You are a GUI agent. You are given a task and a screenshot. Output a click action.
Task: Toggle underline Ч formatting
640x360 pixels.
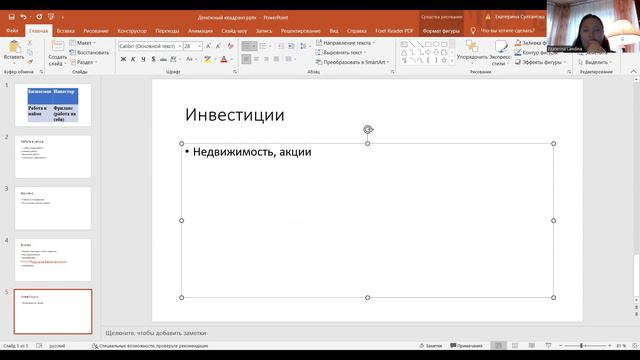point(143,59)
